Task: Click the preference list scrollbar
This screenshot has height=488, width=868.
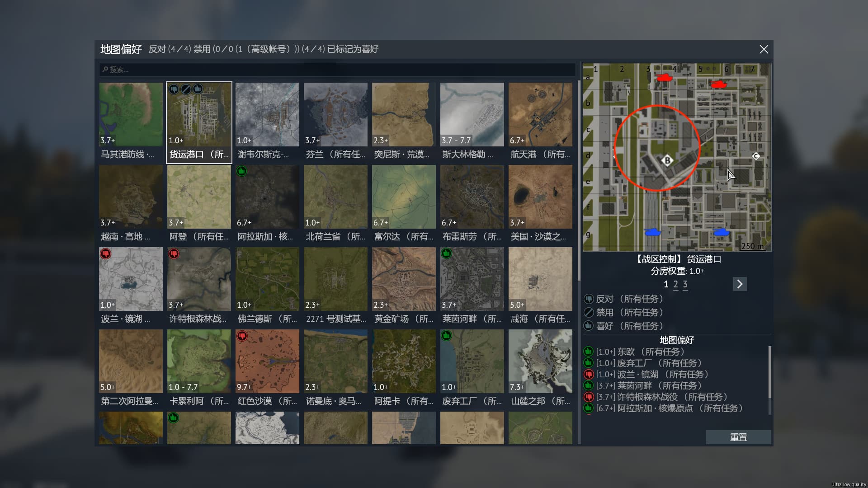Action: (x=769, y=373)
